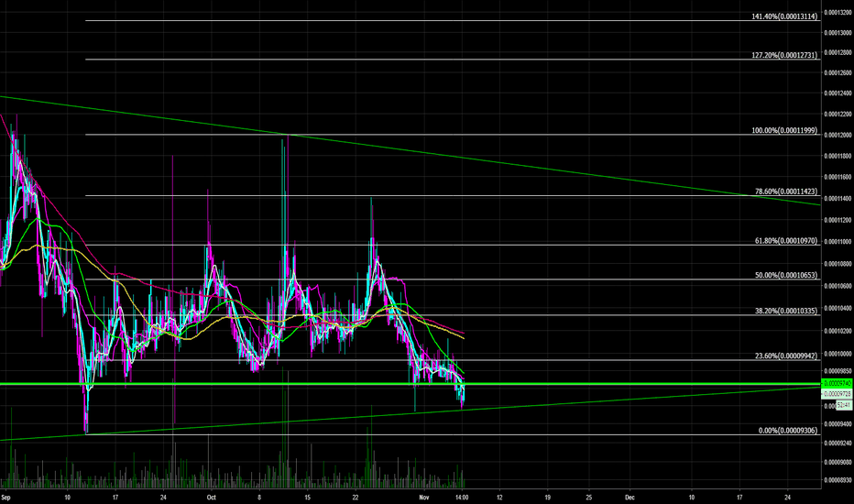Click the 0.00010000 price axis label
This screenshot has height=504, width=854.
point(838,354)
